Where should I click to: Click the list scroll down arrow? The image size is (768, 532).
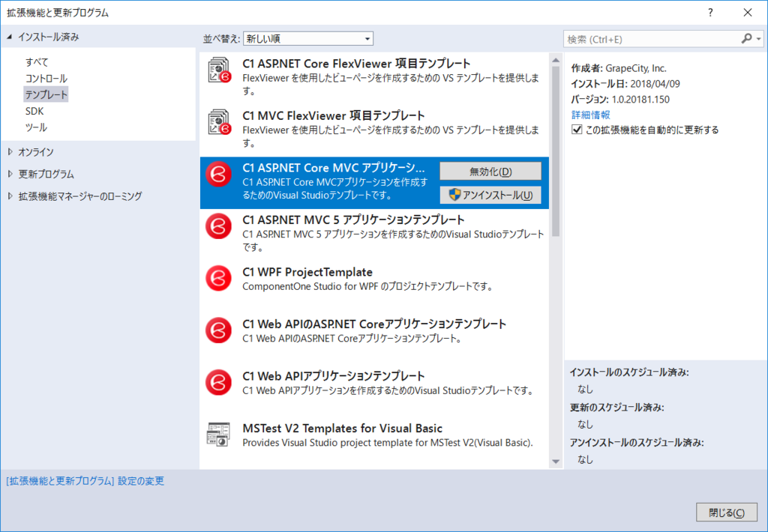pos(556,461)
